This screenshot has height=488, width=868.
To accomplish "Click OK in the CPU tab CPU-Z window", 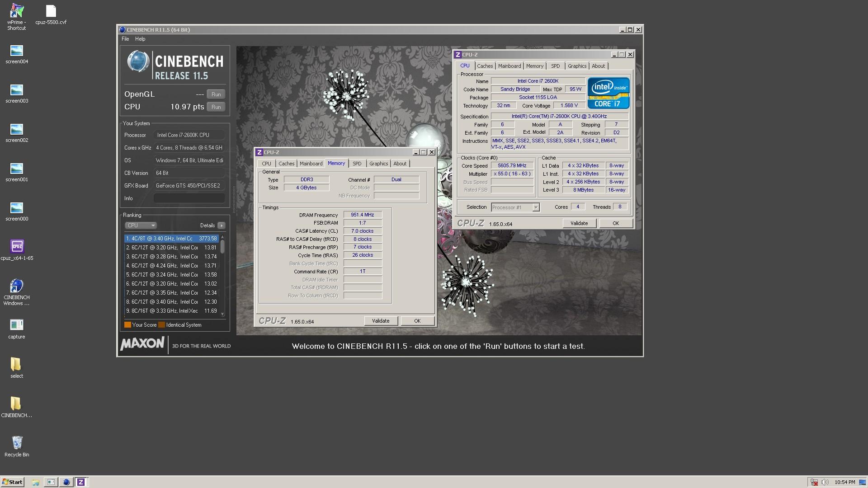I will [x=616, y=223].
